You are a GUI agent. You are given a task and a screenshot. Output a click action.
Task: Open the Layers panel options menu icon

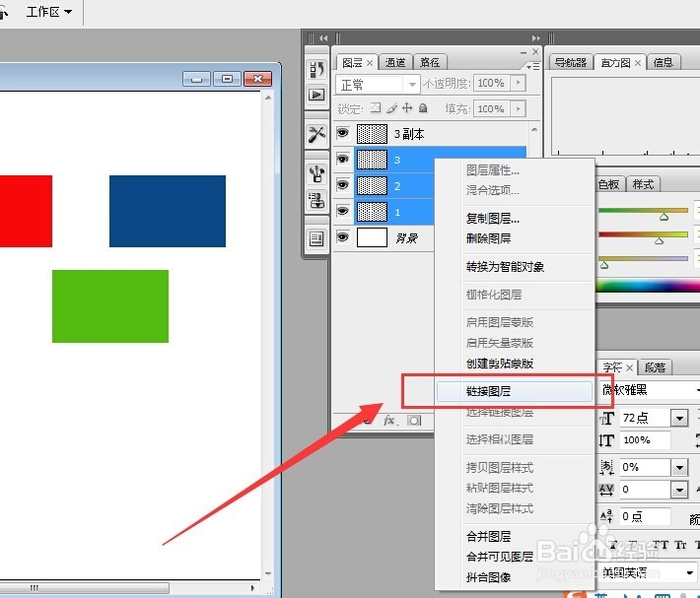pyautogui.click(x=532, y=66)
